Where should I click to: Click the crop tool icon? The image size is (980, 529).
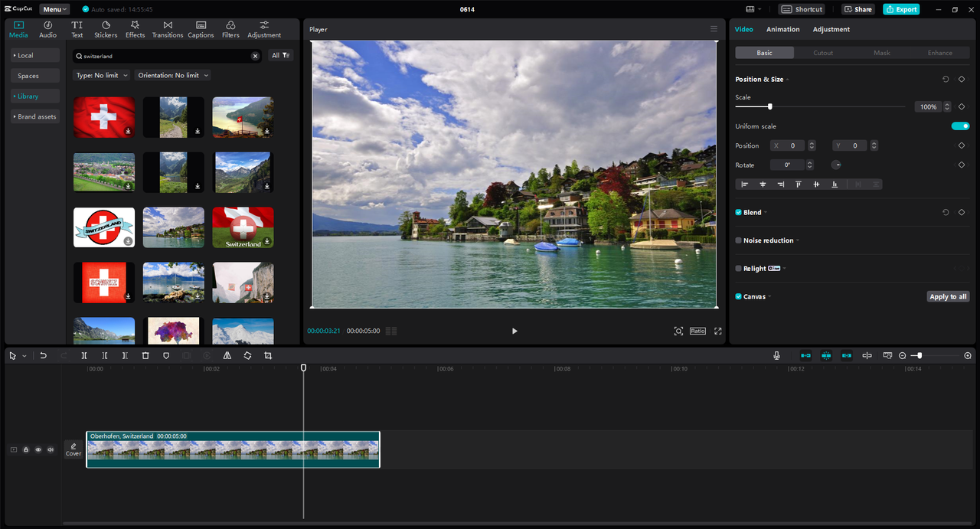click(268, 356)
